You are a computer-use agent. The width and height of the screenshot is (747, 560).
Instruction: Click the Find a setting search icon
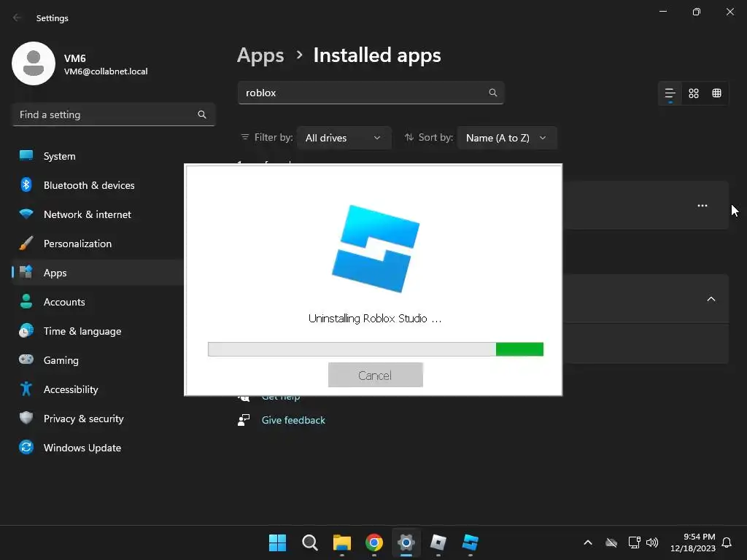click(202, 114)
